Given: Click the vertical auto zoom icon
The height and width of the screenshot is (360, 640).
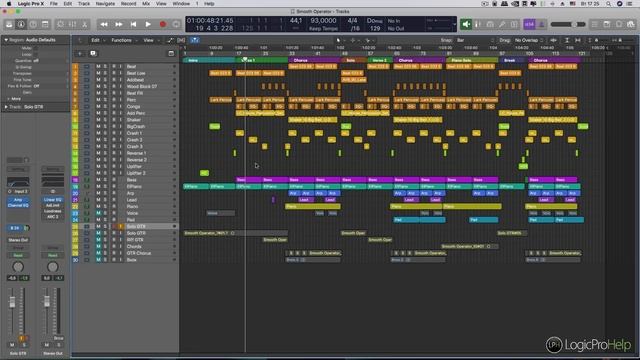Looking at the screenshot, I should point(567,40).
